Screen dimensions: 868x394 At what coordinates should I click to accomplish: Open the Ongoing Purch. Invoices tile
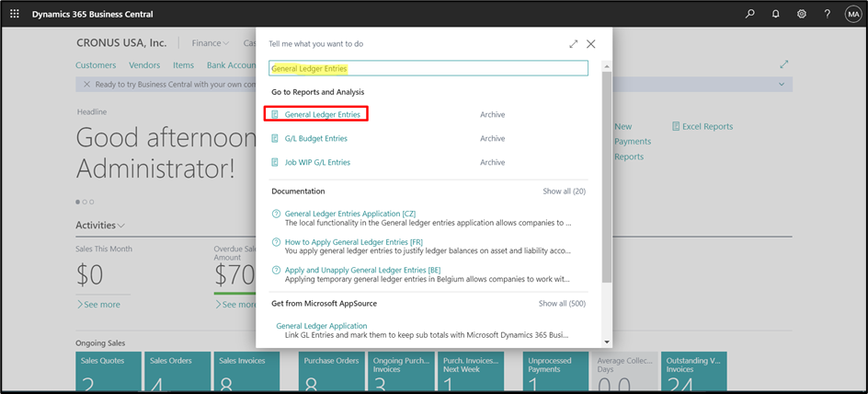[x=401, y=373]
